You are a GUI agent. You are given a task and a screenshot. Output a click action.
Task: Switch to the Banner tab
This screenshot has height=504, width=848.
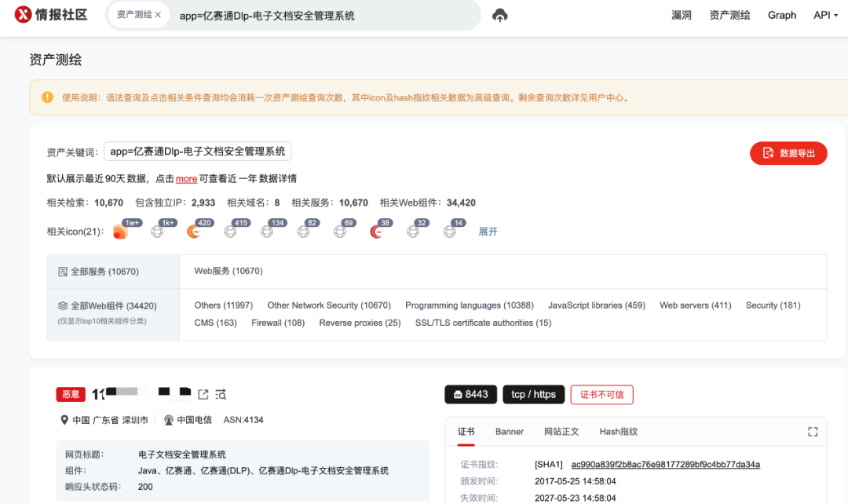point(509,432)
